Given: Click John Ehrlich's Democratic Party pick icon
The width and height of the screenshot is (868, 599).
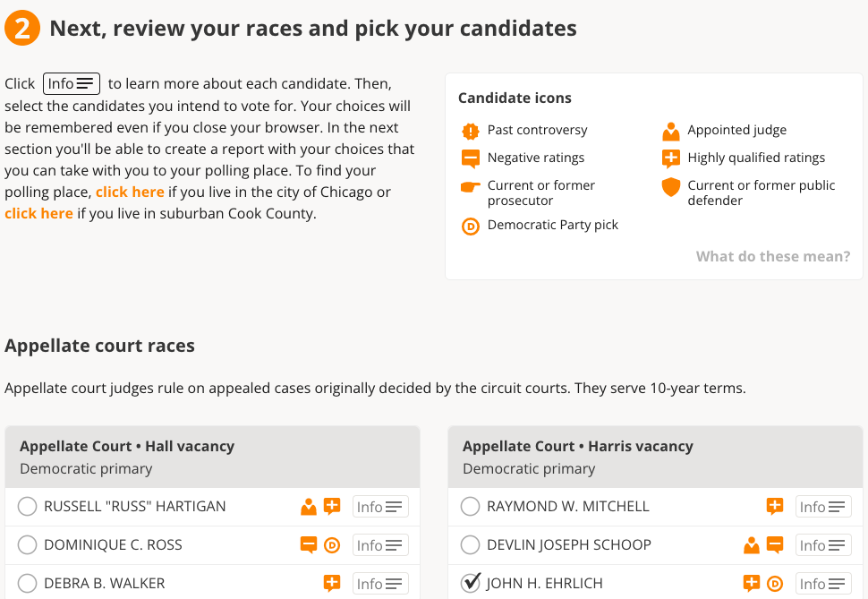Looking at the screenshot, I should tap(775, 584).
